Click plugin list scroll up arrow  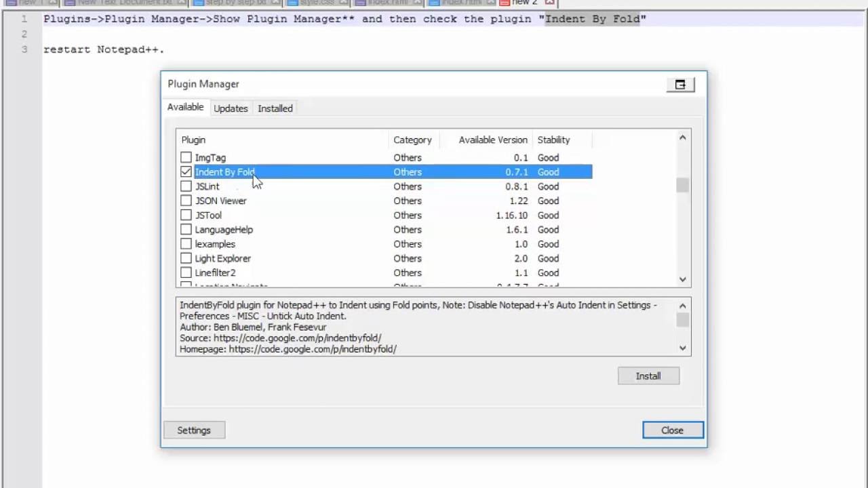(683, 138)
